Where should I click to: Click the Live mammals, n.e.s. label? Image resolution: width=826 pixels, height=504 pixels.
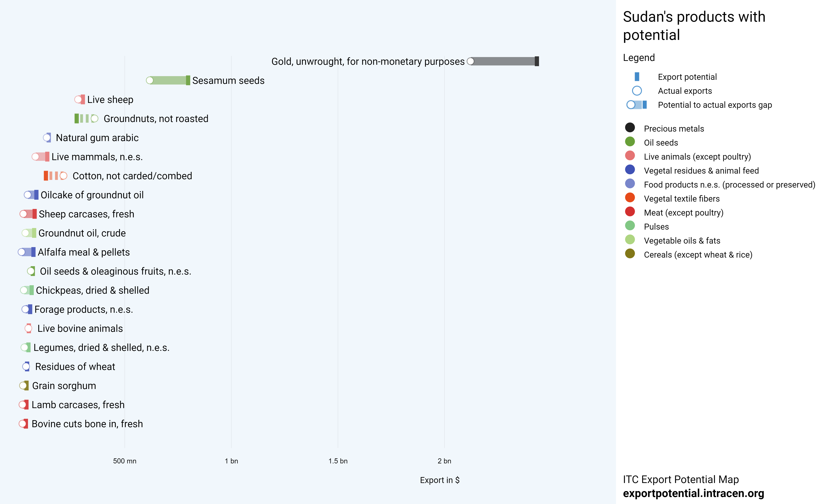point(97,157)
